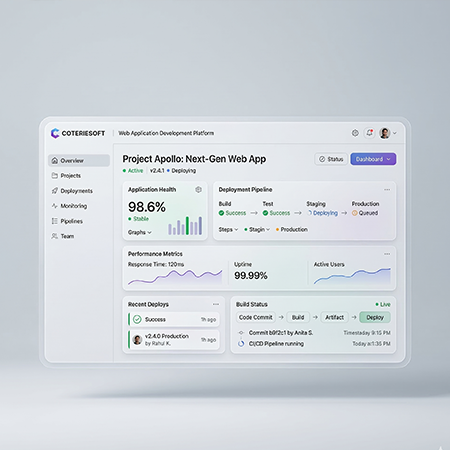Click the CoterieSoft logo icon
The image size is (450, 450).
tap(55, 133)
